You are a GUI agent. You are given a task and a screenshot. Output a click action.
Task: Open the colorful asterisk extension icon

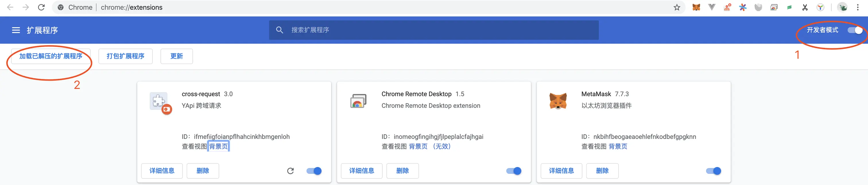click(743, 7)
